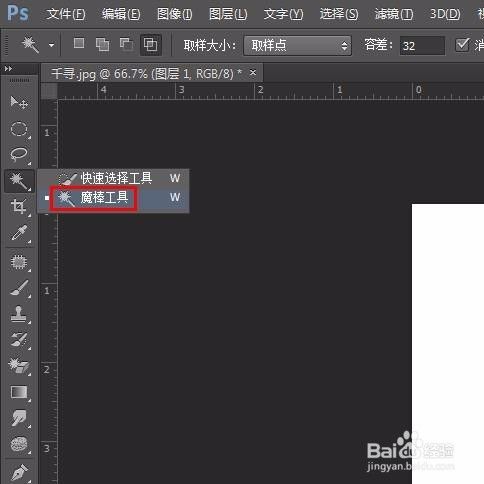The height and width of the screenshot is (484, 484).
Task: Select the Sponge tool
Action: point(19,444)
